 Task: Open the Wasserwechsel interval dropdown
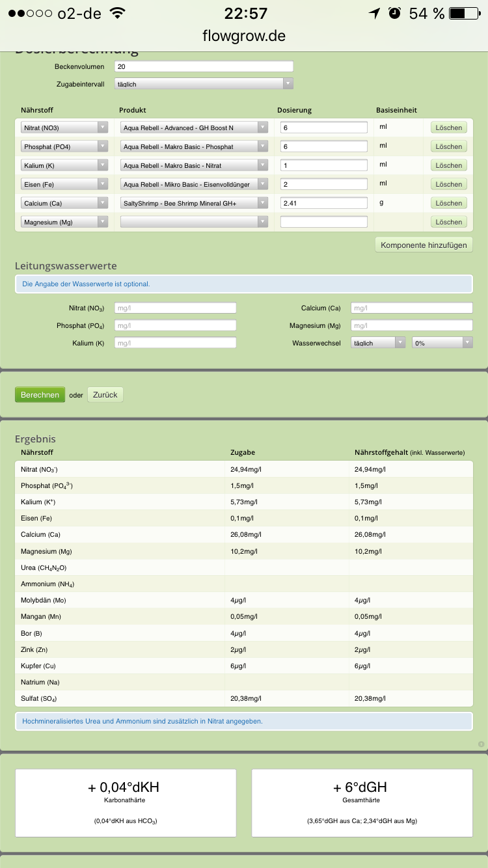[377, 343]
